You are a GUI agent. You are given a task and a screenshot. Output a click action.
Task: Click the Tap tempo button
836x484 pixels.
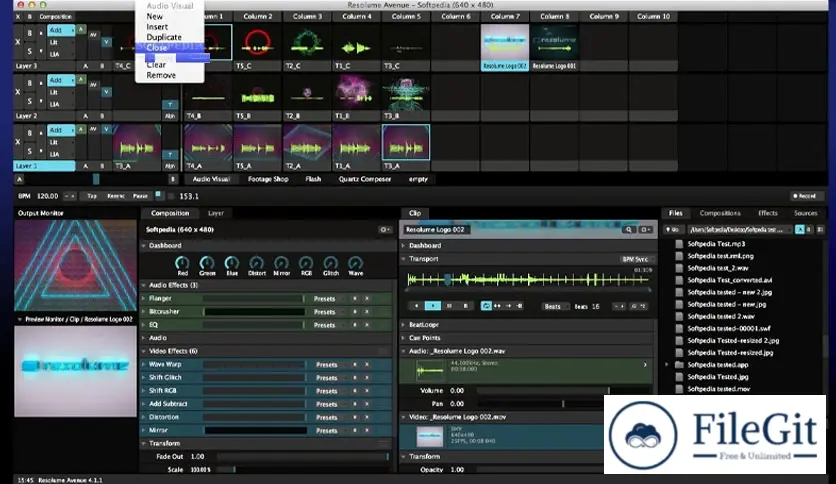92,196
